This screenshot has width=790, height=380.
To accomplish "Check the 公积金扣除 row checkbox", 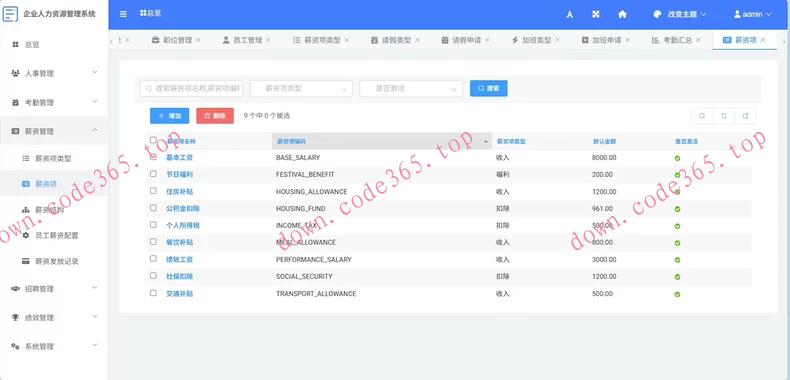I will tap(153, 208).
